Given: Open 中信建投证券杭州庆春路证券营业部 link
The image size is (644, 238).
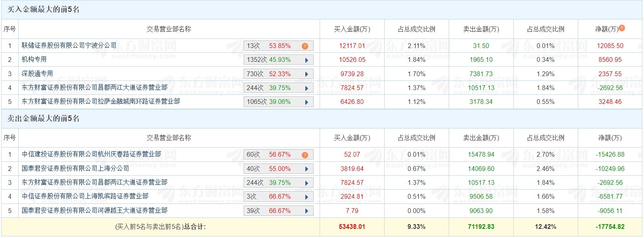Looking at the screenshot, I should point(91,154).
